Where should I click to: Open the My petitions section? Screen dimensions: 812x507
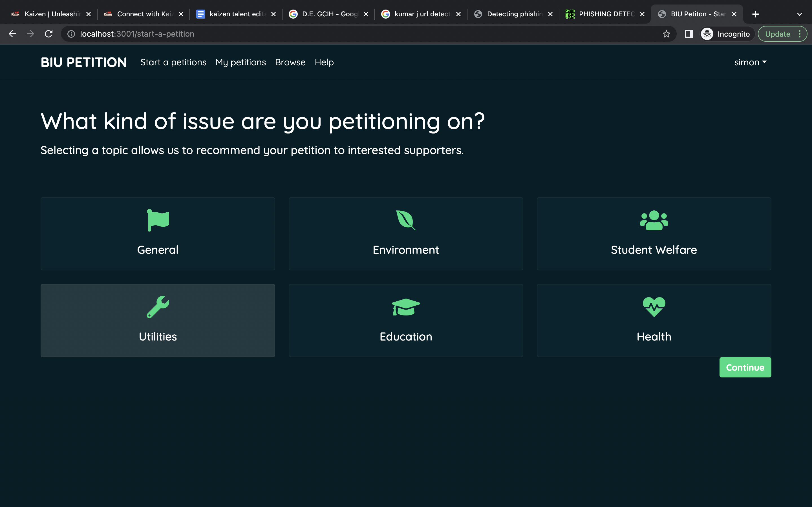pos(240,63)
